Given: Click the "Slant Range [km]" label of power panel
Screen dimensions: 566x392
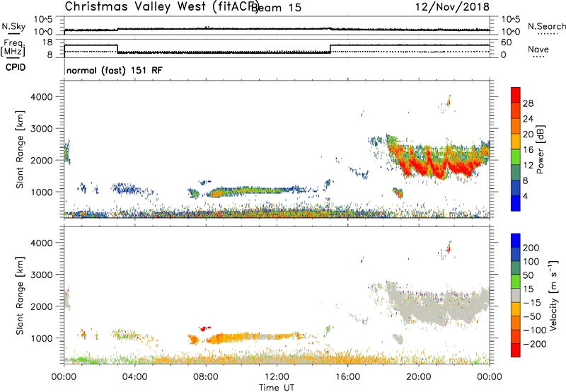Looking at the screenshot, I should tap(20, 149).
